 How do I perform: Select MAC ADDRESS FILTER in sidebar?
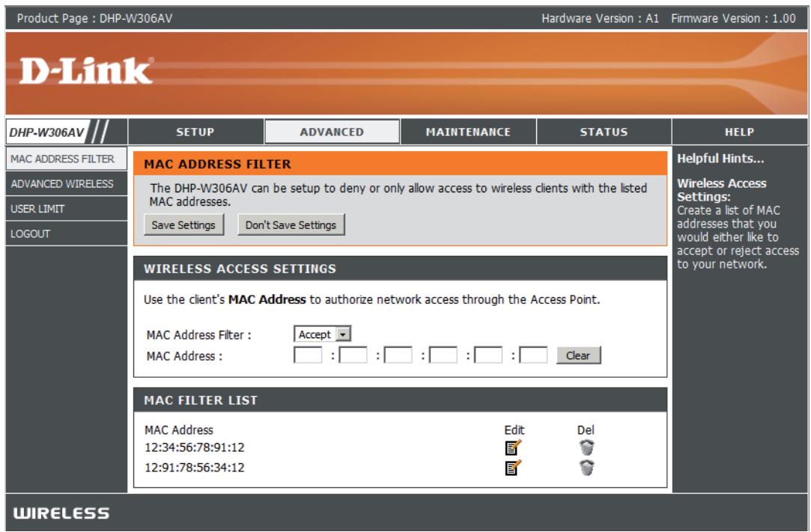[66, 159]
